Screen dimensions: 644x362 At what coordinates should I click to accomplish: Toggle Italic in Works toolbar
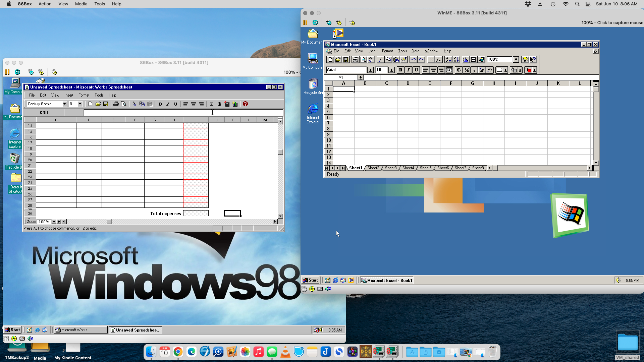click(168, 104)
